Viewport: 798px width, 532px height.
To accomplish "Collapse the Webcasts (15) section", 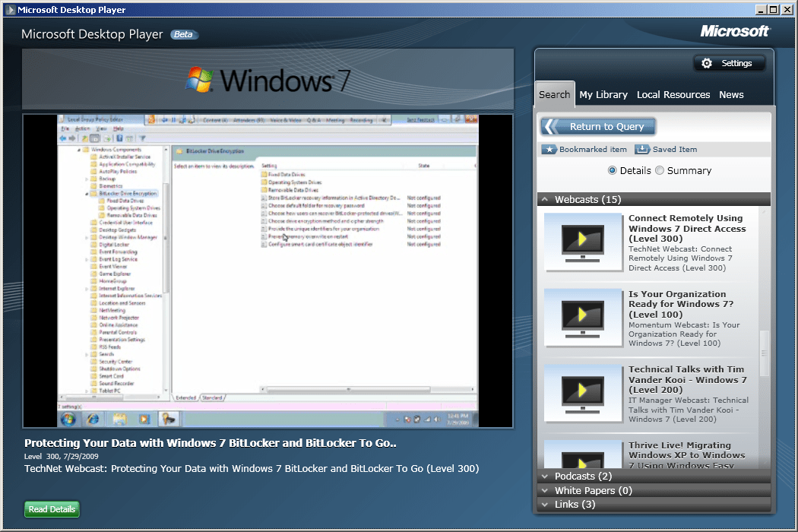I will [654, 200].
